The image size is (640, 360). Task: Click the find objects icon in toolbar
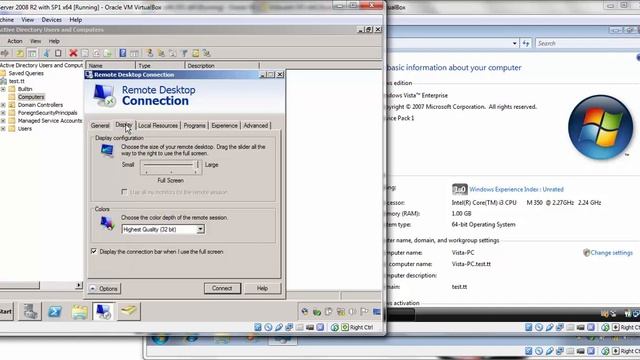pyautogui.click(x=196, y=53)
